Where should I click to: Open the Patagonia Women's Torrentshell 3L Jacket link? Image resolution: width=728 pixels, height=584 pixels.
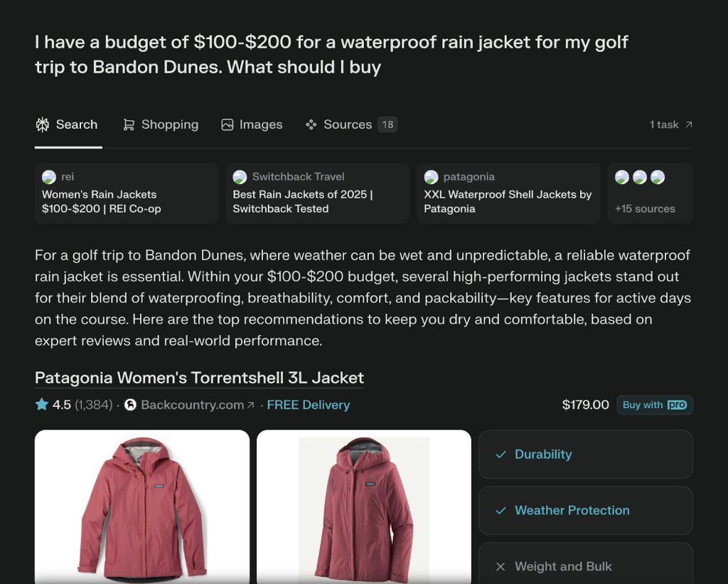(x=199, y=378)
